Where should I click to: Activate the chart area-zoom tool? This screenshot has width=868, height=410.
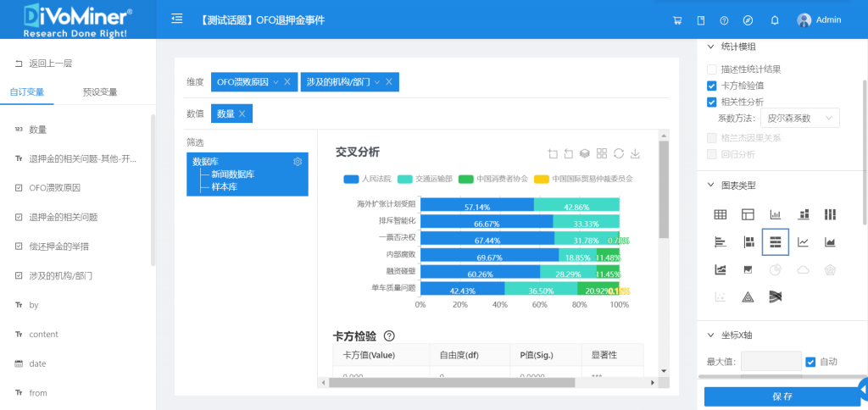click(553, 153)
